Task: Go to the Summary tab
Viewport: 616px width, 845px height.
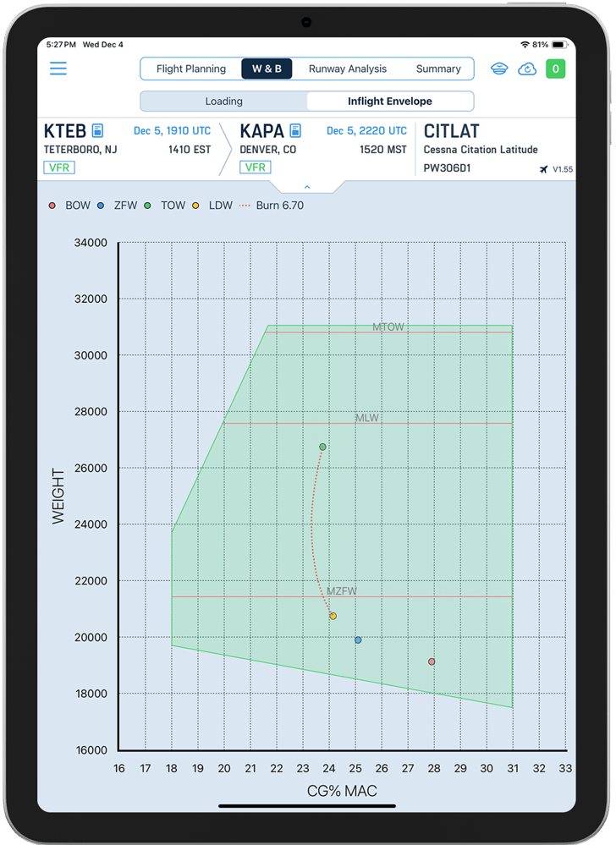Action: [437, 69]
